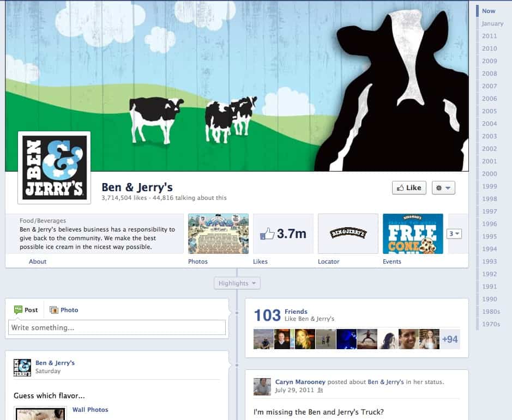This screenshot has height=420, width=512.
Task: Click the first friend photo in the friends row
Action: click(x=263, y=339)
